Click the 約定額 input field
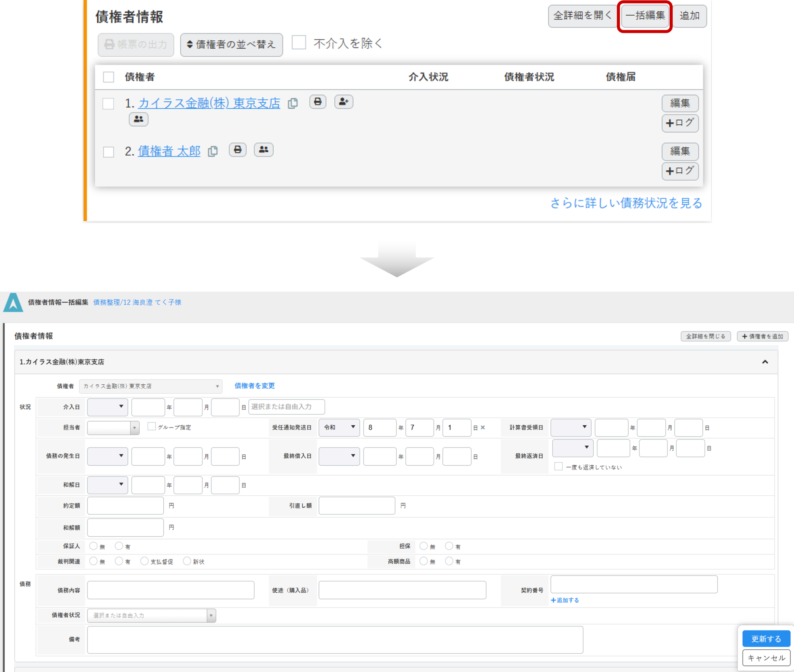 point(125,506)
